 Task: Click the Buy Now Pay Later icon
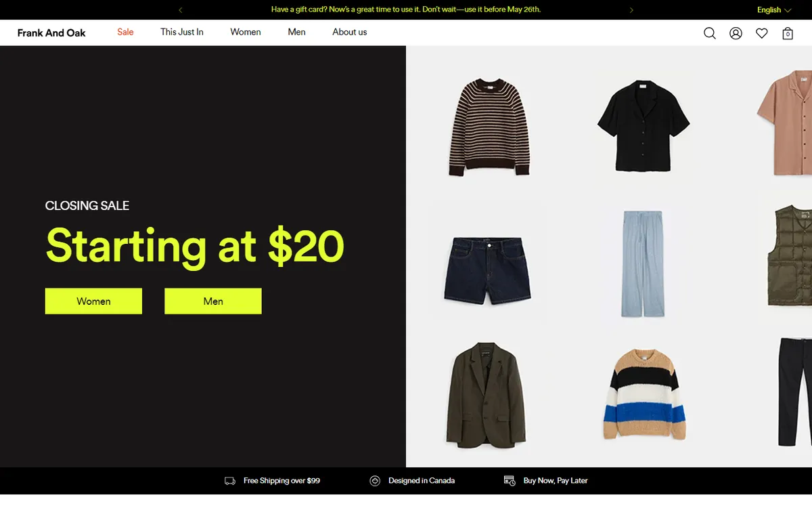pyautogui.click(x=510, y=481)
